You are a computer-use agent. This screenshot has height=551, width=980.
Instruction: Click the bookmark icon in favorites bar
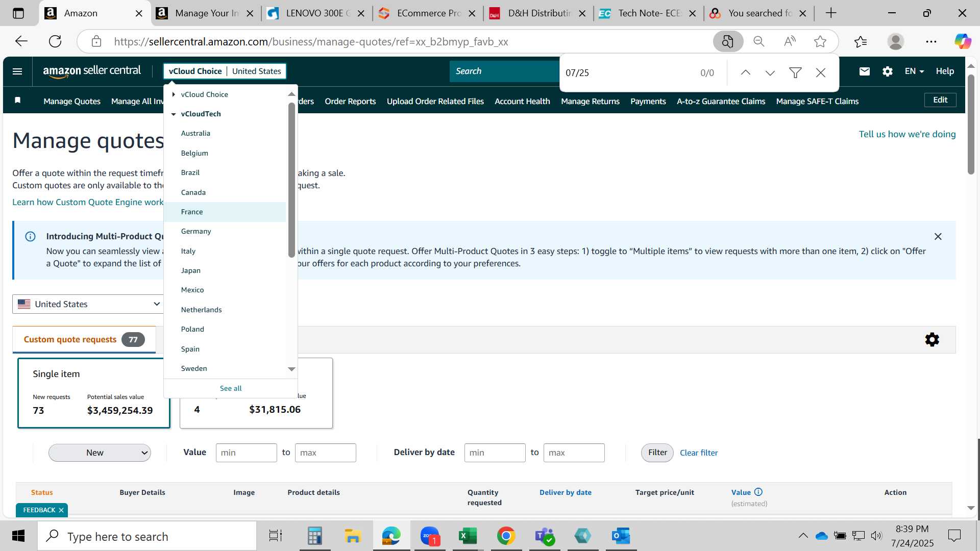coord(18,101)
